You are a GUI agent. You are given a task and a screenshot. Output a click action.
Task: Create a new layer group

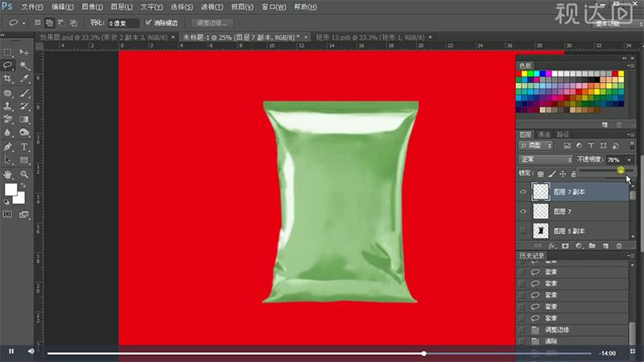pos(592,246)
